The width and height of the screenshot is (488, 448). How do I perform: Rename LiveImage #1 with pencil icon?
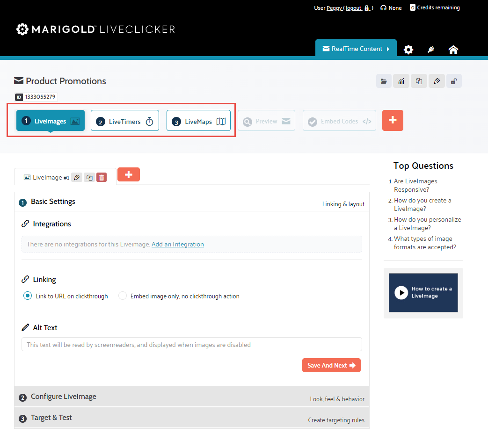pos(77,177)
